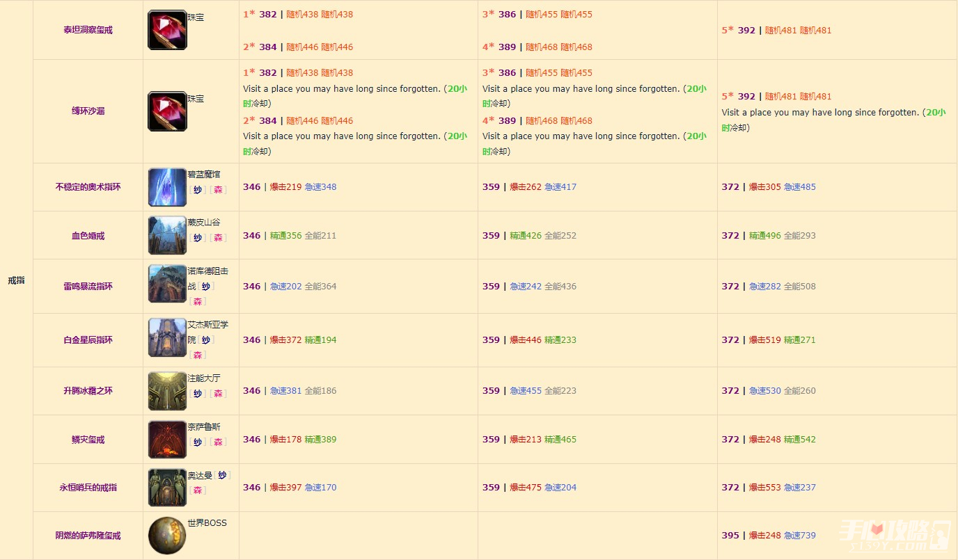This screenshot has height=560, width=958.
Task: Click the 世界BOSS orb icon
Action: [x=167, y=536]
